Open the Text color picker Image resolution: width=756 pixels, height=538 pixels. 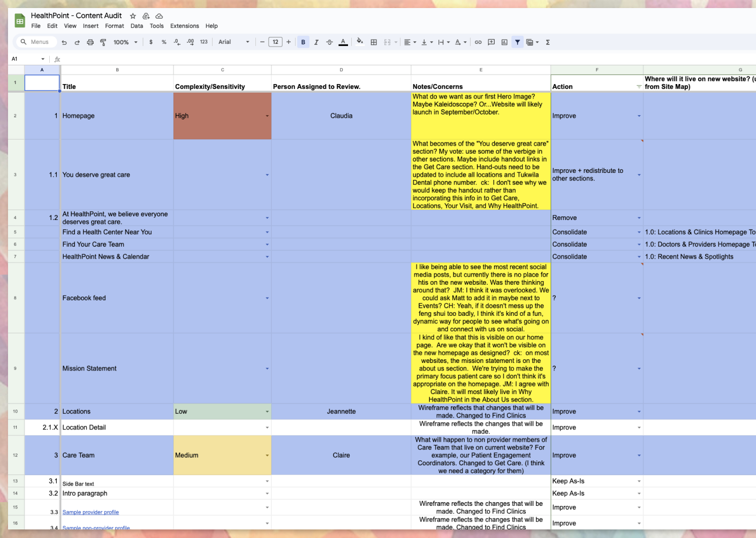pyautogui.click(x=343, y=42)
